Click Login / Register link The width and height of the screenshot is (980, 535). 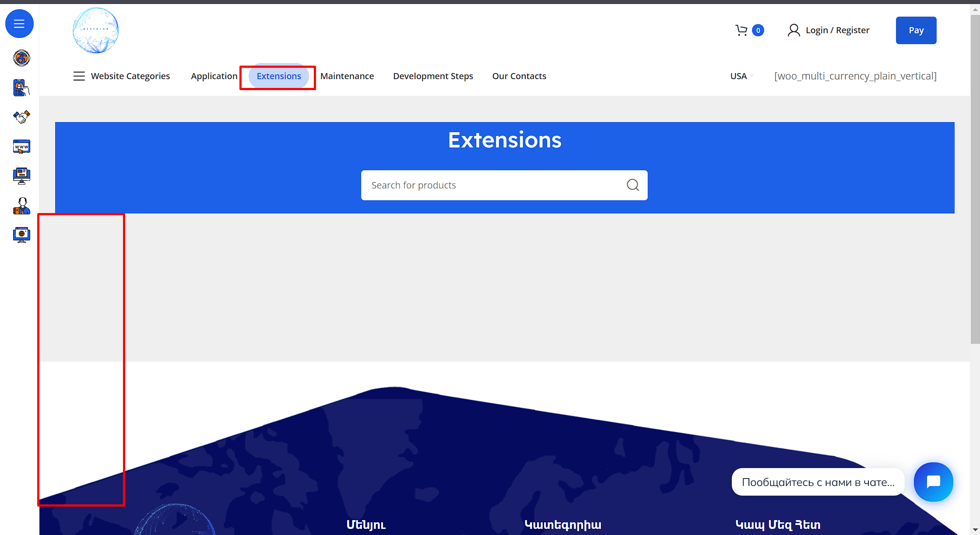coord(837,30)
